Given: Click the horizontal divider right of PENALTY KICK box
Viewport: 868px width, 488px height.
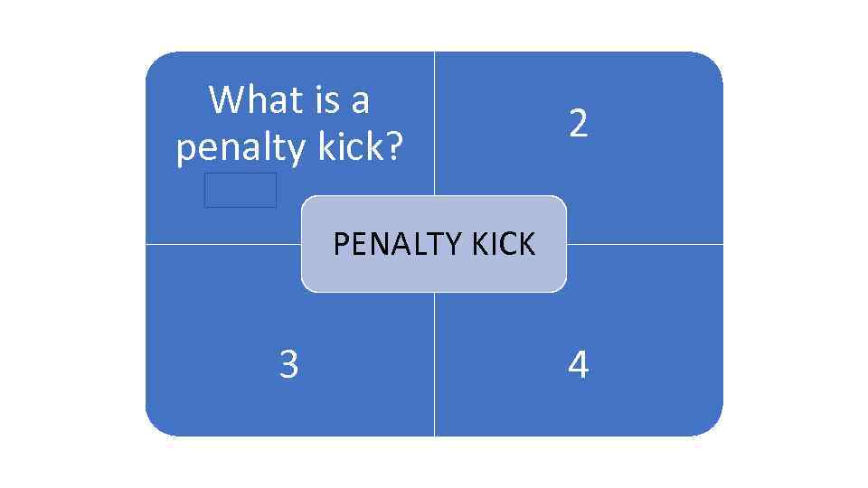Looking at the screenshot, I should 645,244.
